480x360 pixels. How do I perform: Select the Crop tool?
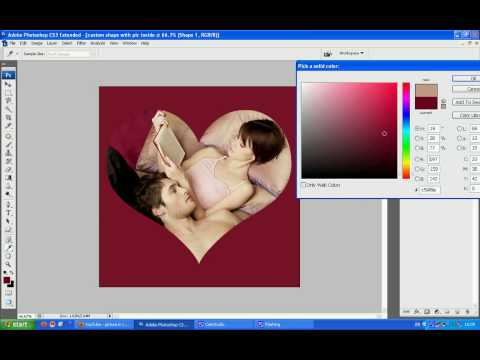8,117
